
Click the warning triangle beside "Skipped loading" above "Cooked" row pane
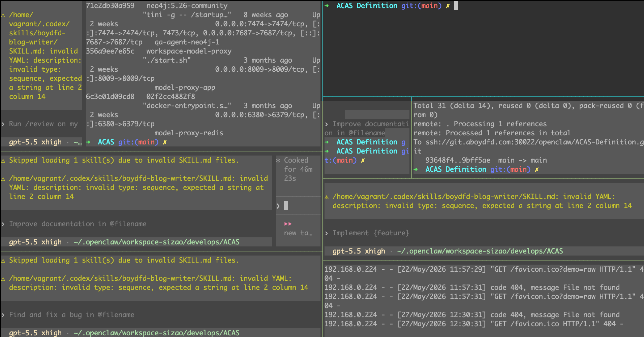3,161
